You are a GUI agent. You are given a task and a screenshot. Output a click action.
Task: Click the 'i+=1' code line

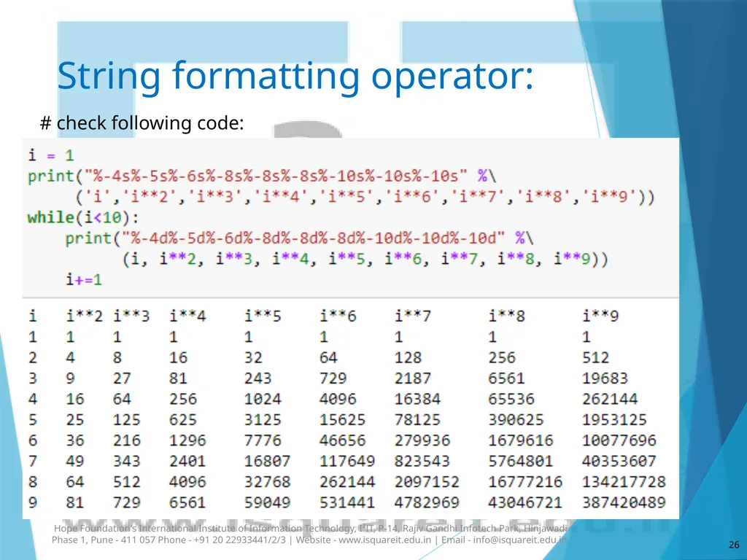pyautogui.click(x=84, y=279)
